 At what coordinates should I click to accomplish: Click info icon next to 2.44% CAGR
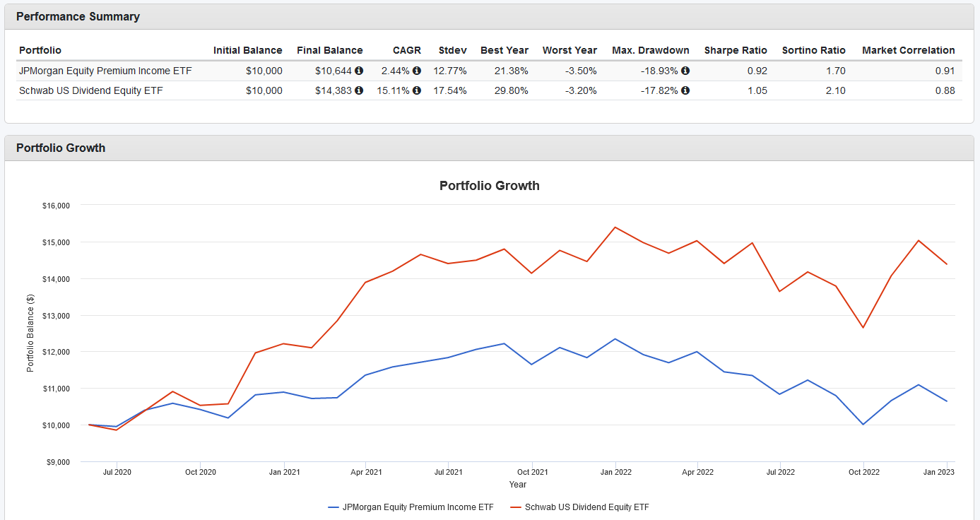[417, 71]
